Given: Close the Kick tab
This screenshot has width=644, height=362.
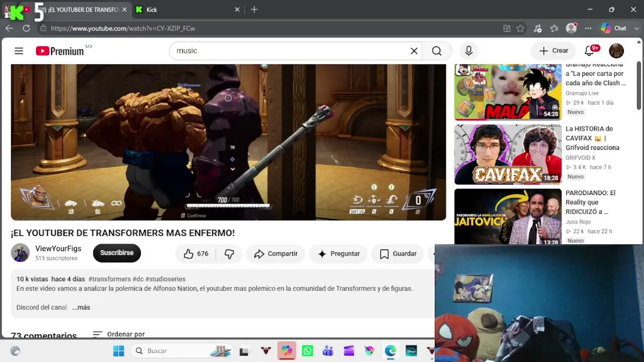Looking at the screenshot, I should [x=237, y=10].
